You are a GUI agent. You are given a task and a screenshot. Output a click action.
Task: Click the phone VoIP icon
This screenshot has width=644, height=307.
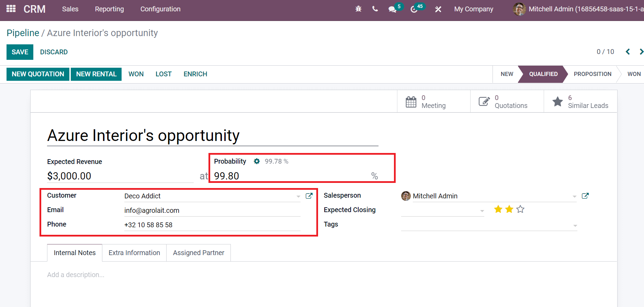coord(375,9)
